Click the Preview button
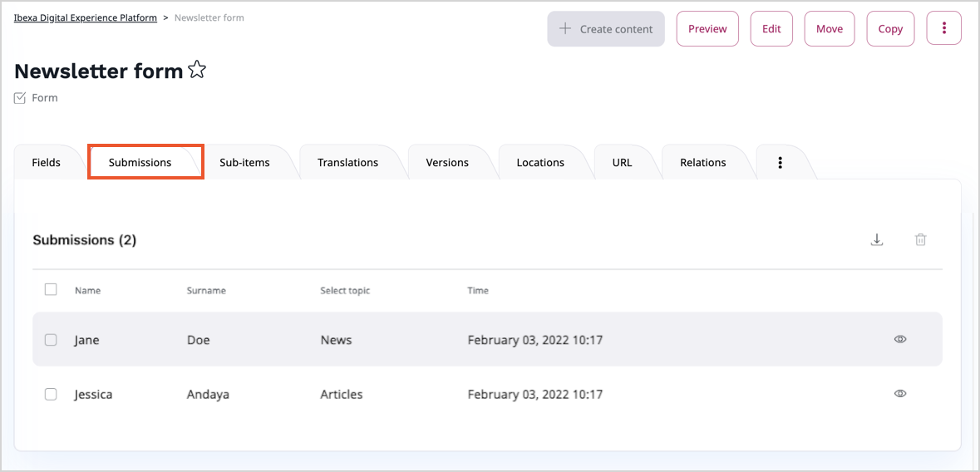The height and width of the screenshot is (472, 980). [x=707, y=28]
